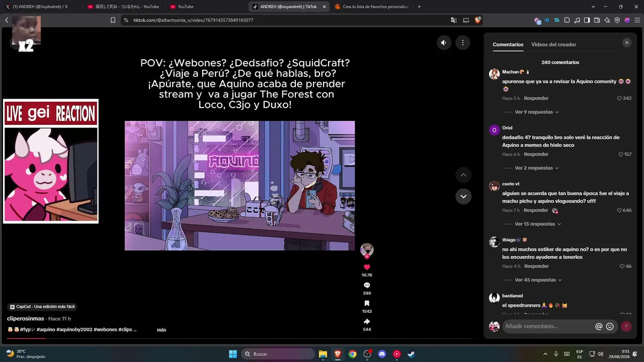This screenshot has height=362, width=644.
Task: Share the video with the arrow icon
Action: pyautogui.click(x=367, y=321)
